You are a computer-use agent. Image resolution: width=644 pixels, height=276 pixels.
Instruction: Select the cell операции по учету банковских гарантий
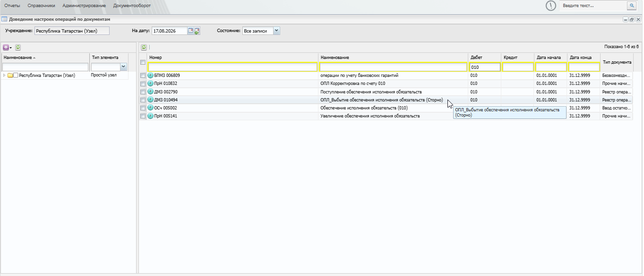tap(394, 75)
